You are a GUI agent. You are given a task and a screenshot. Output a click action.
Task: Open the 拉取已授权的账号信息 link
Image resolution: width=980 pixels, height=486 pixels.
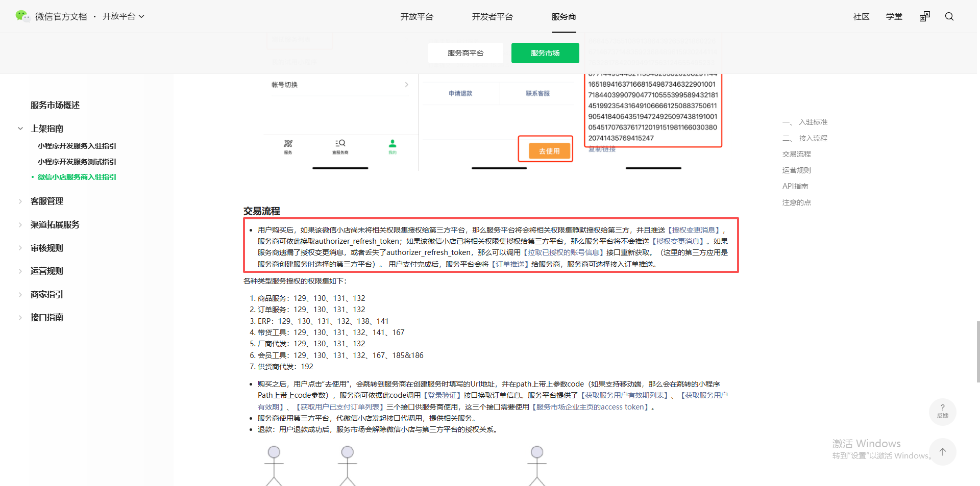563,252
